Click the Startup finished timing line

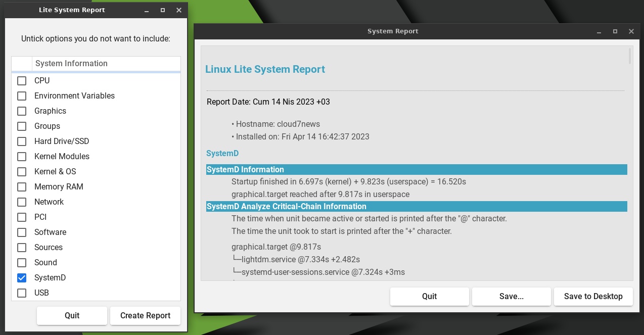(348, 181)
